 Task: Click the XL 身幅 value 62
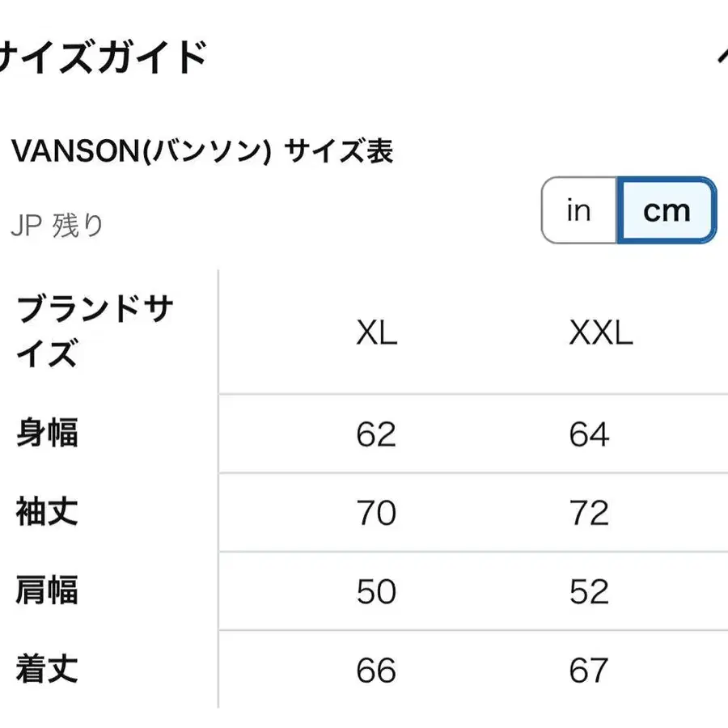376,434
